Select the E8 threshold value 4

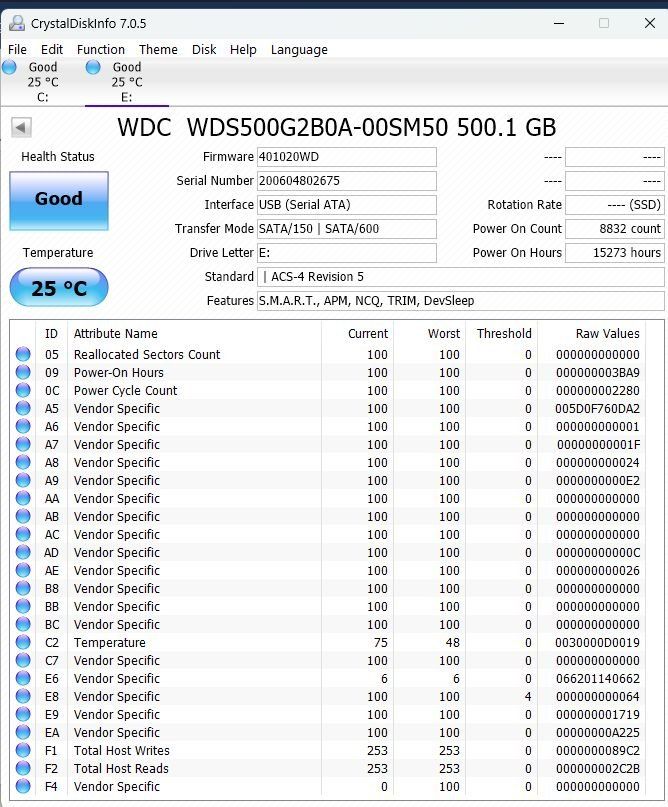click(x=528, y=697)
